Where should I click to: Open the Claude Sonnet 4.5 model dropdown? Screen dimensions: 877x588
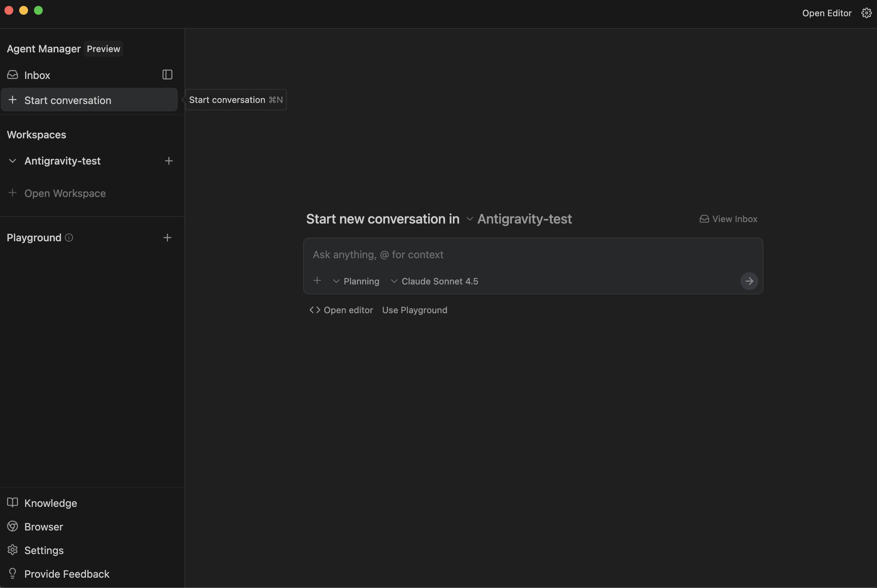pyautogui.click(x=435, y=281)
